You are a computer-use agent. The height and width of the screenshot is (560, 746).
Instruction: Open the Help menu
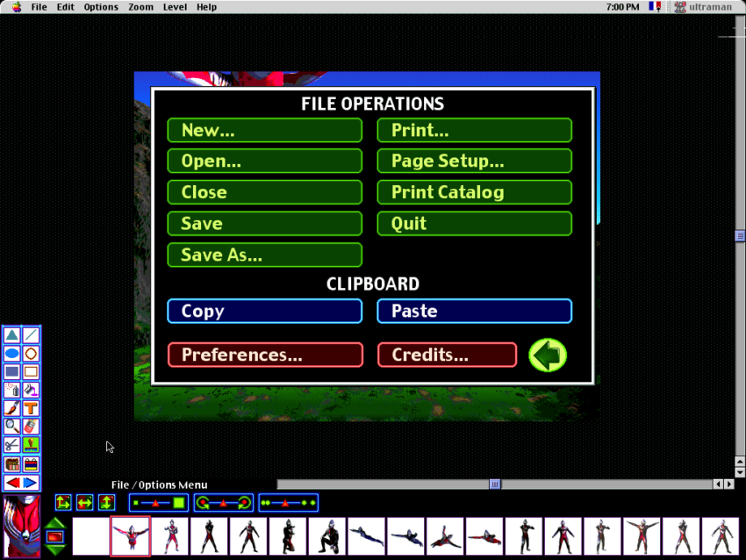pos(206,7)
